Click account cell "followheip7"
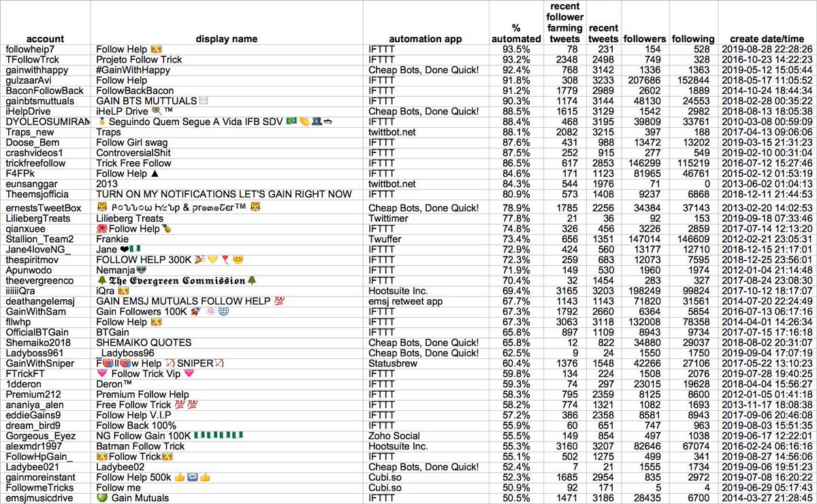Image resolution: width=817 pixels, height=504 pixels. click(x=29, y=50)
